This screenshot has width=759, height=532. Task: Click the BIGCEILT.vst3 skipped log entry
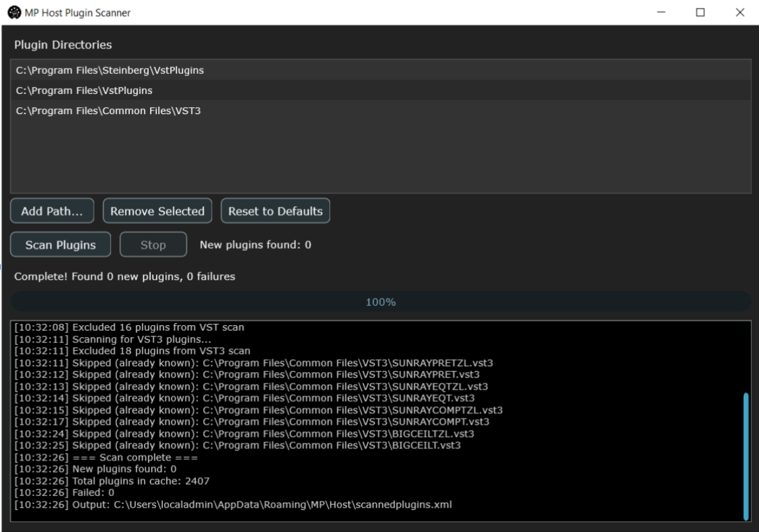237,445
